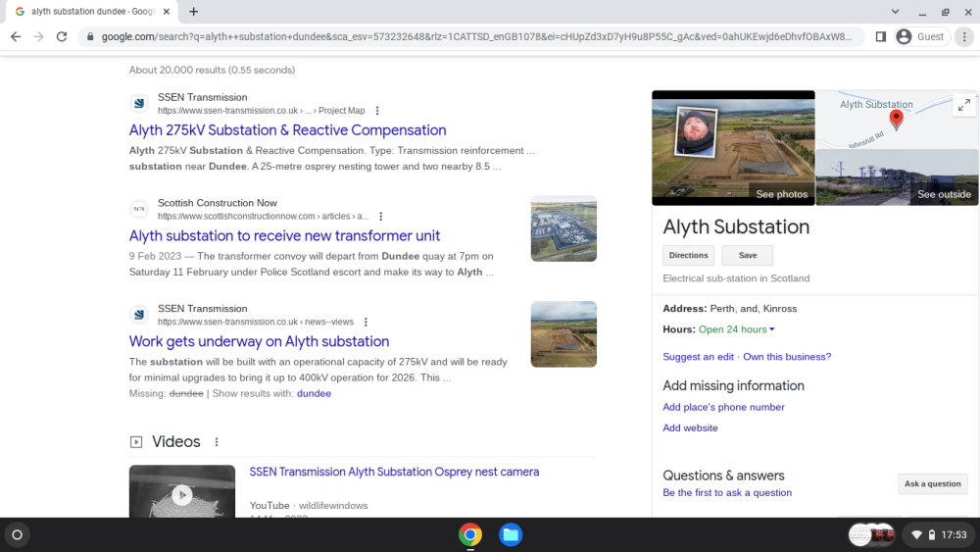This screenshot has height=552, width=980.
Task: Open Alyth substation to receive new transformer link
Action: pyautogui.click(x=284, y=235)
